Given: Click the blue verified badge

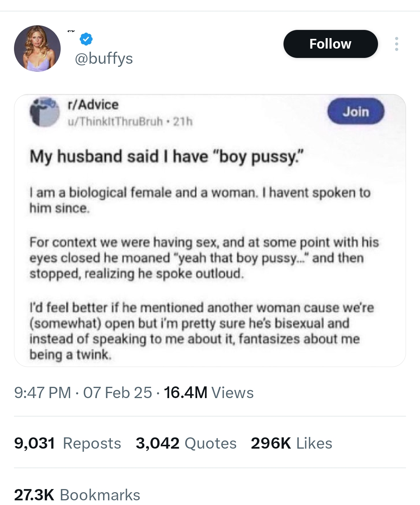Looking at the screenshot, I should point(86,39).
